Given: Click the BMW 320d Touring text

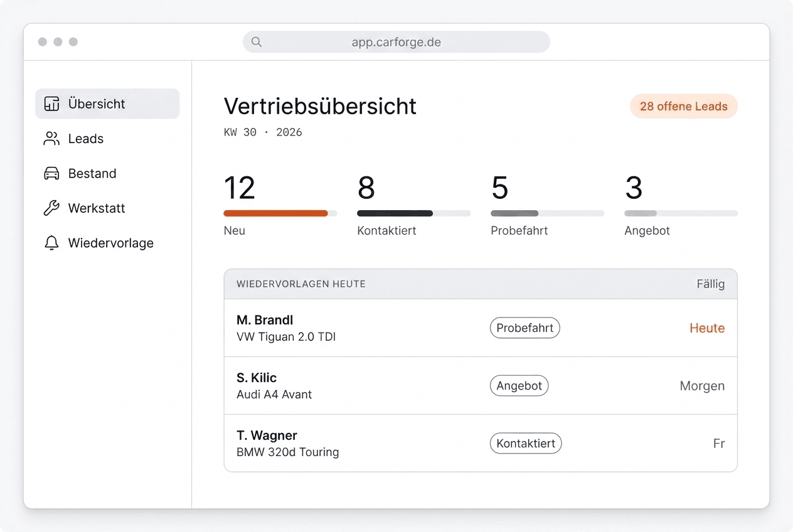Looking at the screenshot, I should 288,452.
